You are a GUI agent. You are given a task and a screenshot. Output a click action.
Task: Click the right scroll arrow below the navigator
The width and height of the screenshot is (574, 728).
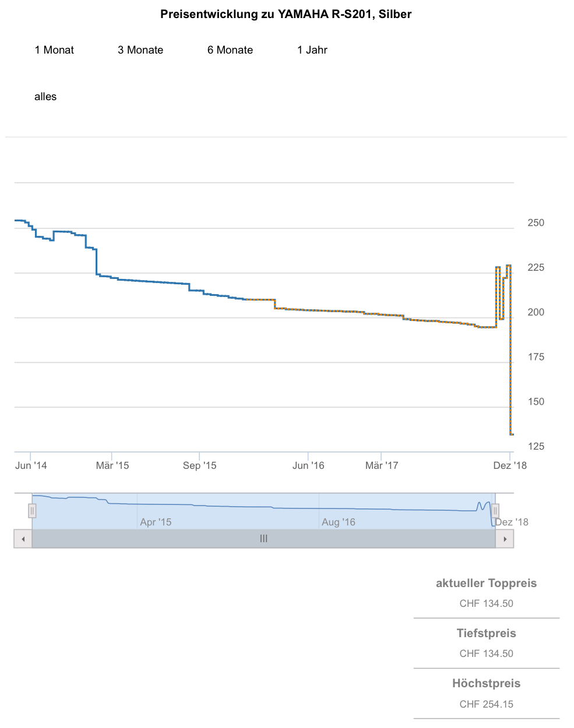tap(505, 539)
